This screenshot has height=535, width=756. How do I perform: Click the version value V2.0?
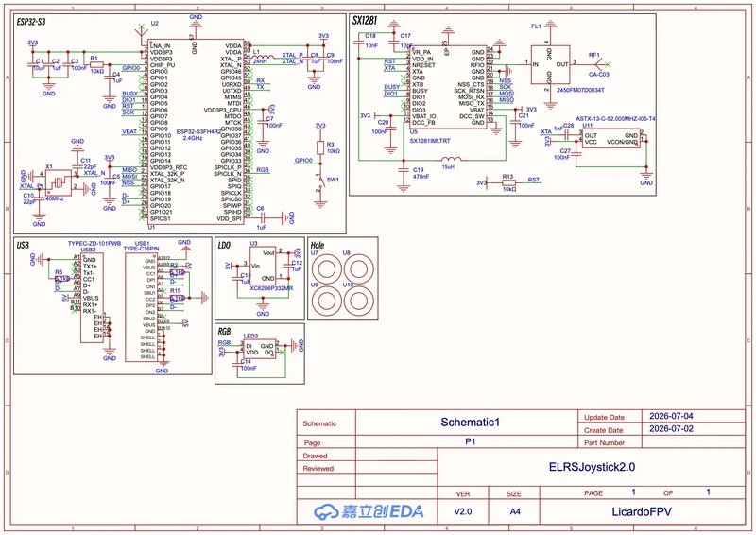pos(463,511)
